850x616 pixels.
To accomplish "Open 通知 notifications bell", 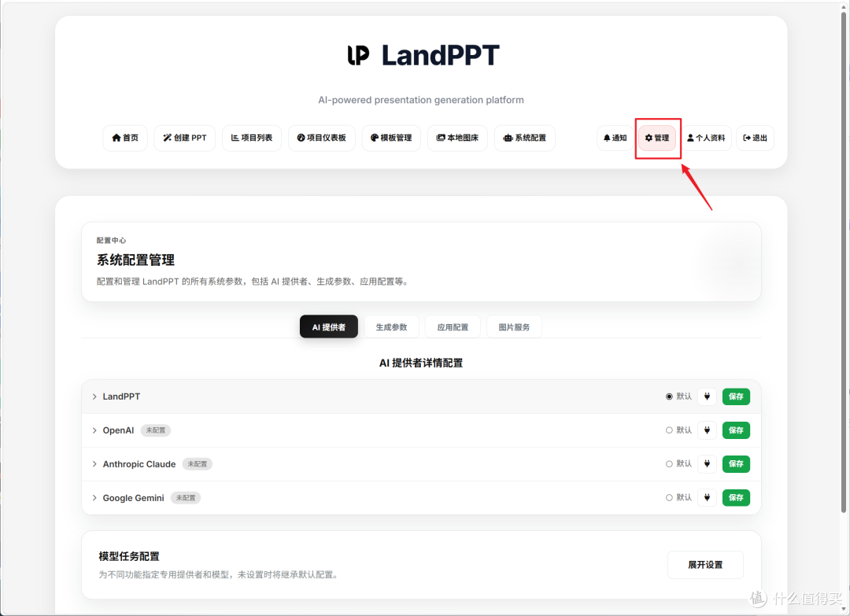I will [x=615, y=138].
